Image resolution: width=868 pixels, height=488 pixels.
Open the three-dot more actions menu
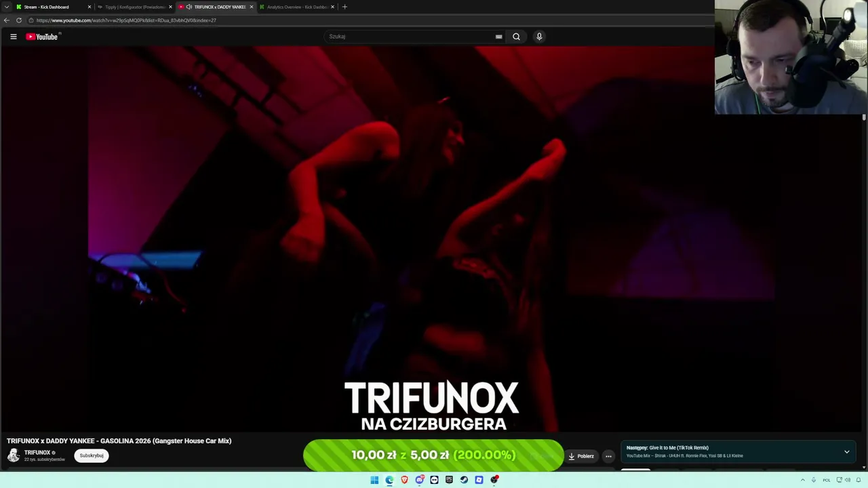coord(608,456)
